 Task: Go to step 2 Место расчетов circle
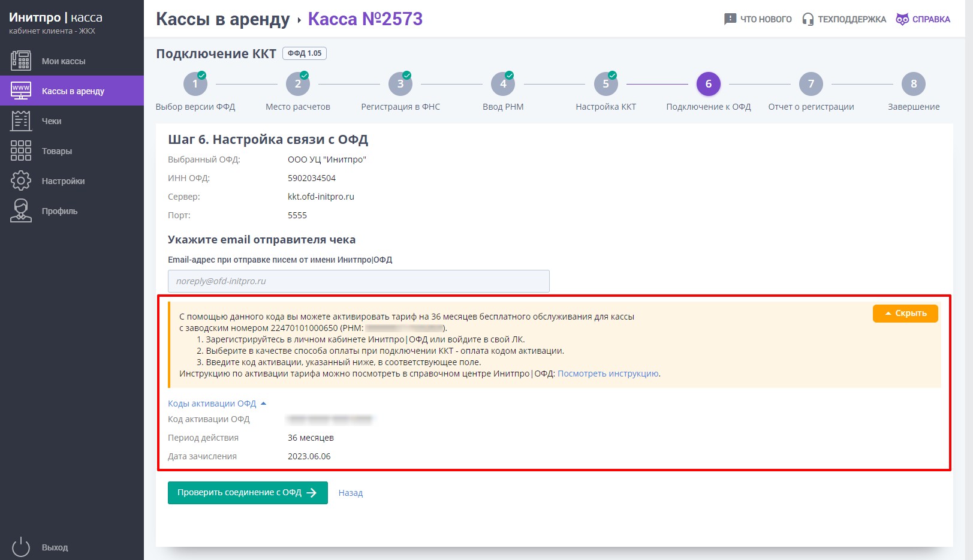point(298,83)
